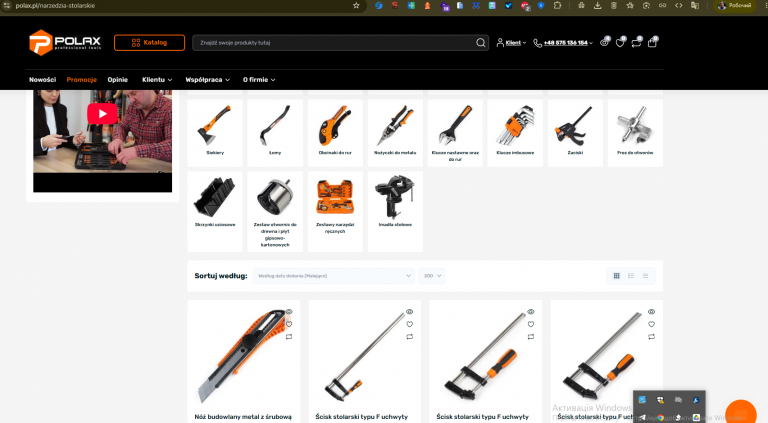The height and width of the screenshot is (423, 768).
Task: Expand the O firmie menu
Action: [x=259, y=79]
